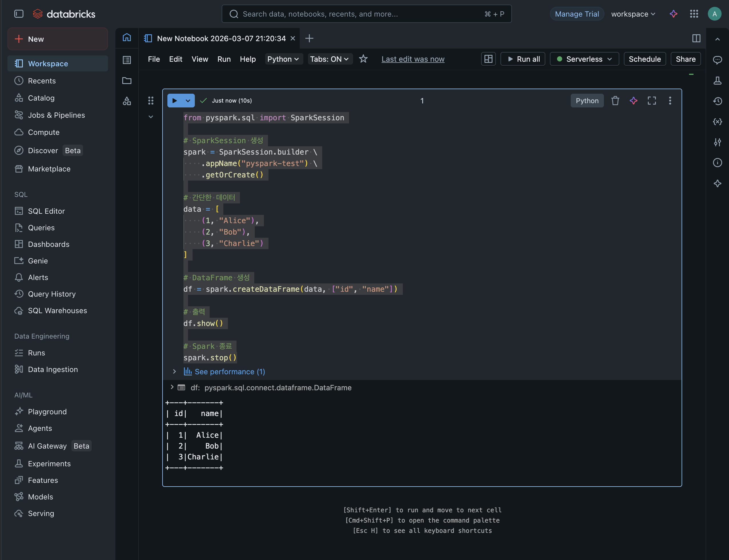This screenshot has width=729, height=560.
Task: Star this notebook as favorite
Action: click(363, 59)
